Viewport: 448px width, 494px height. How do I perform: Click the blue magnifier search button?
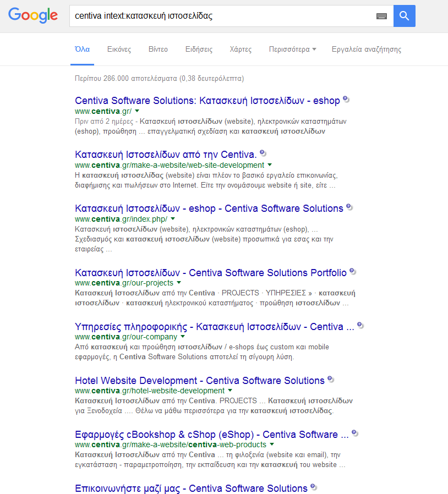[x=404, y=16]
